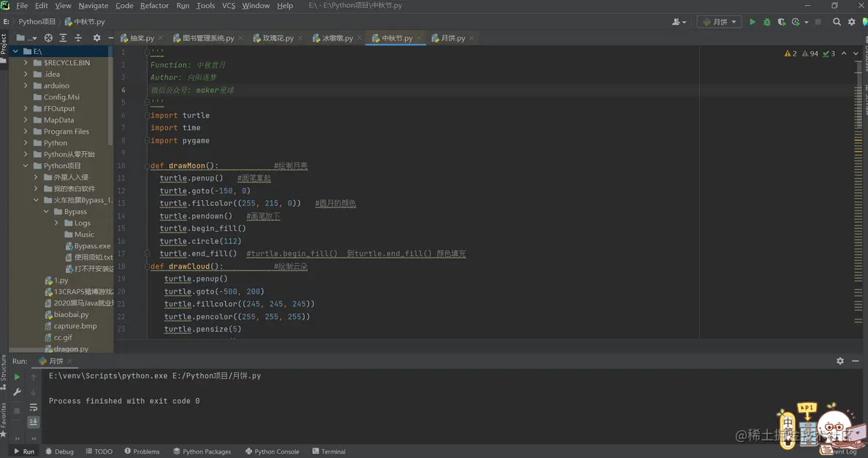Jump to previous highlighted error arrow
This screenshot has height=458, width=868.
coord(844,53)
